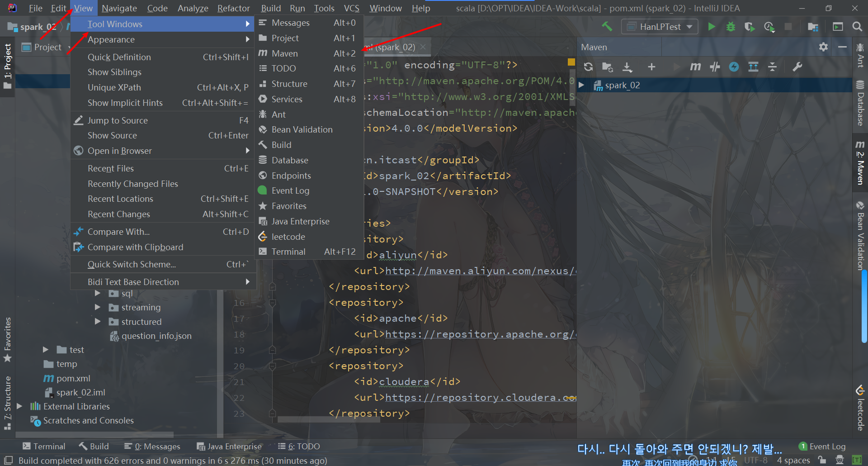This screenshot has height=466, width=868.
Task: Click Maven download sources icon
Action: coord(627,67)
